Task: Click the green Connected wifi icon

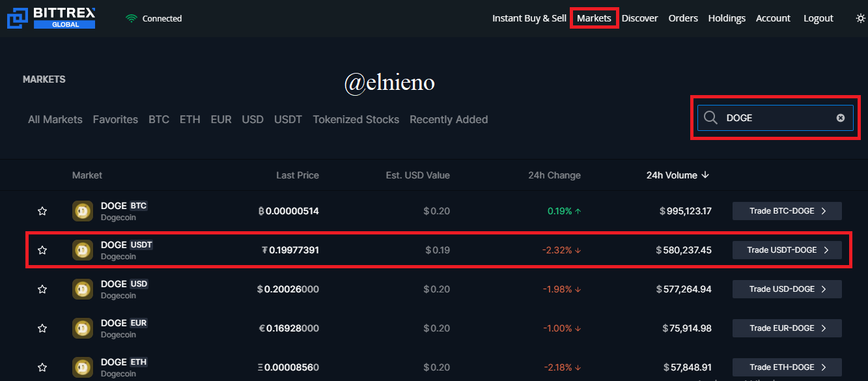Action: (132, 18)
